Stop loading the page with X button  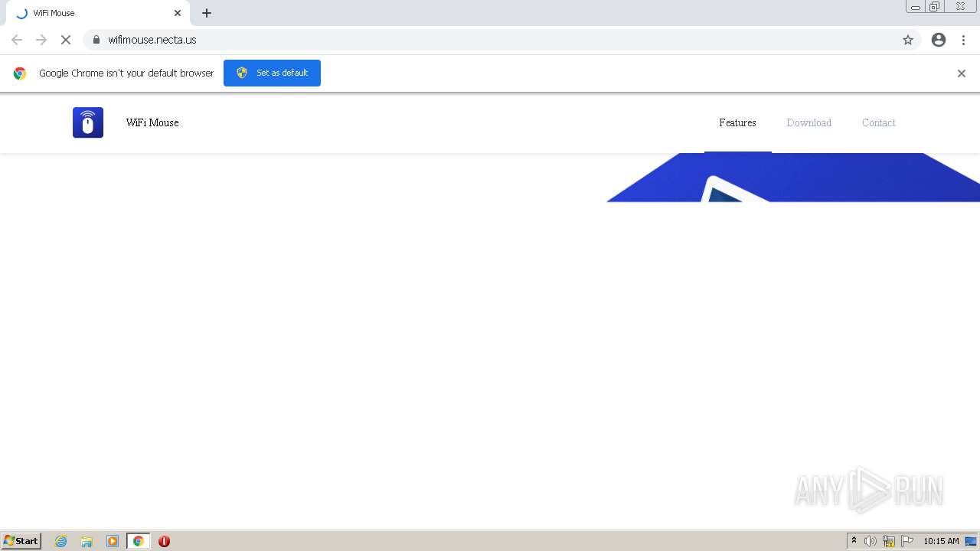point(66,40)
